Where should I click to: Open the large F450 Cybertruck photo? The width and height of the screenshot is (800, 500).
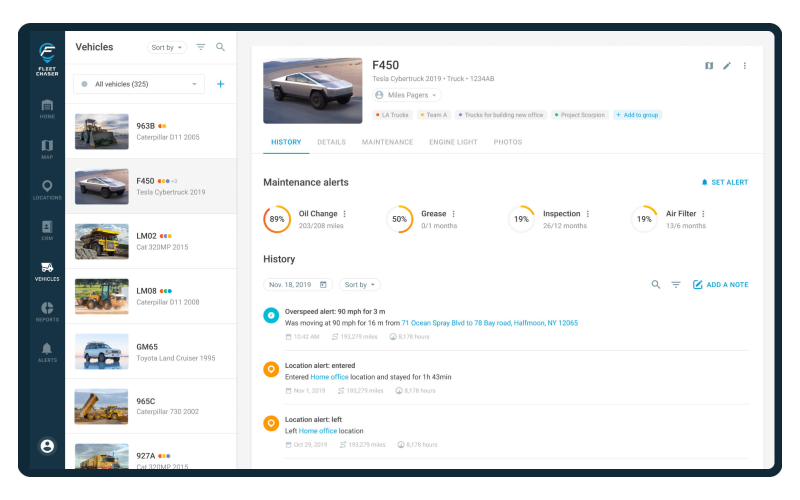pyautogui.click(x=313, y=91)
